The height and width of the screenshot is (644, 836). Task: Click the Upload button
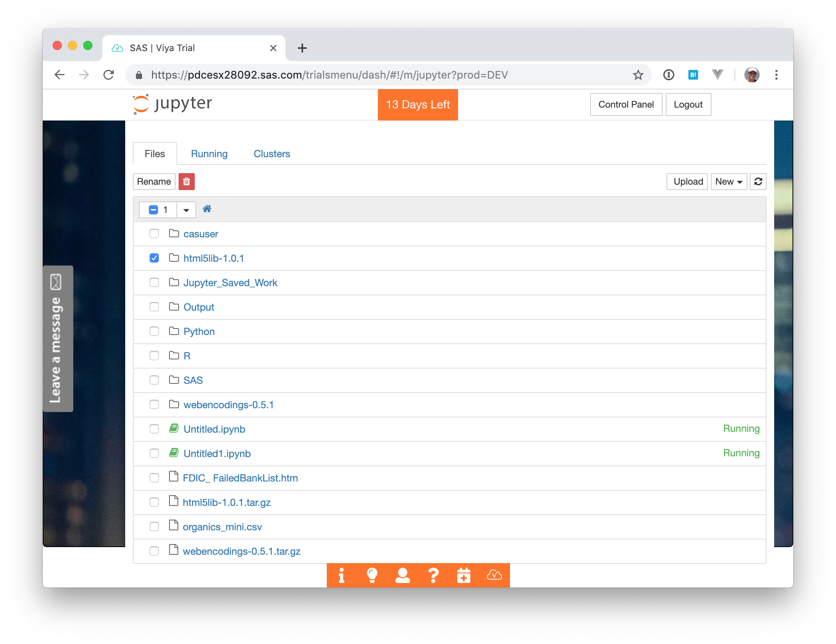(x=688, y=181)
